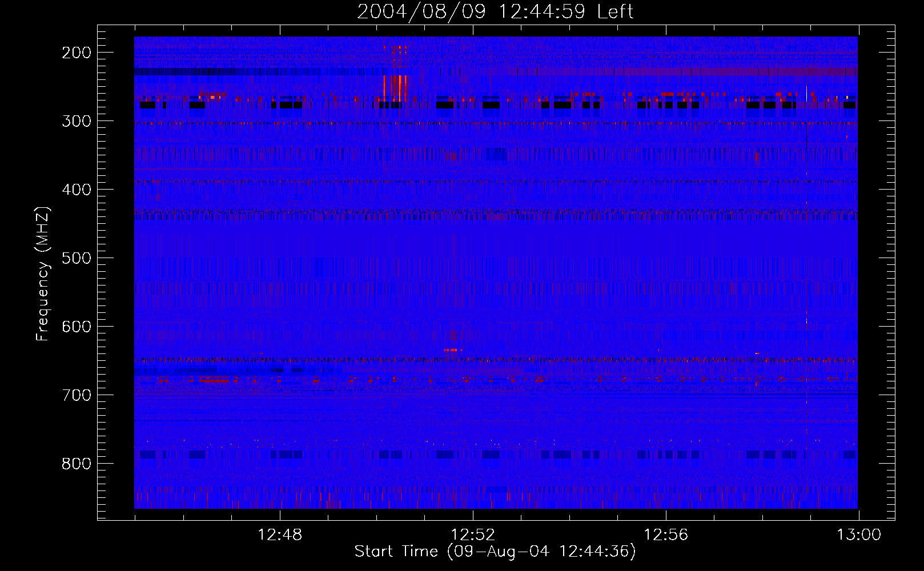Image resolution: width=924 pixels, height=571 pixels.
Task: Click the plot title "2004/08/09 12:44:59 Left"
Action: (x=495, y=11)
